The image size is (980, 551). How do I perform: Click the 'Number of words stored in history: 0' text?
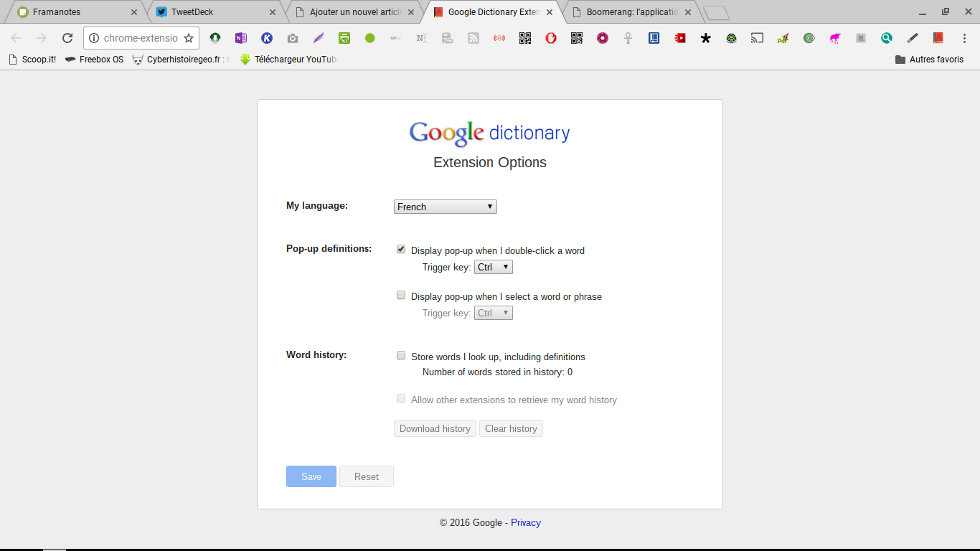497,372
